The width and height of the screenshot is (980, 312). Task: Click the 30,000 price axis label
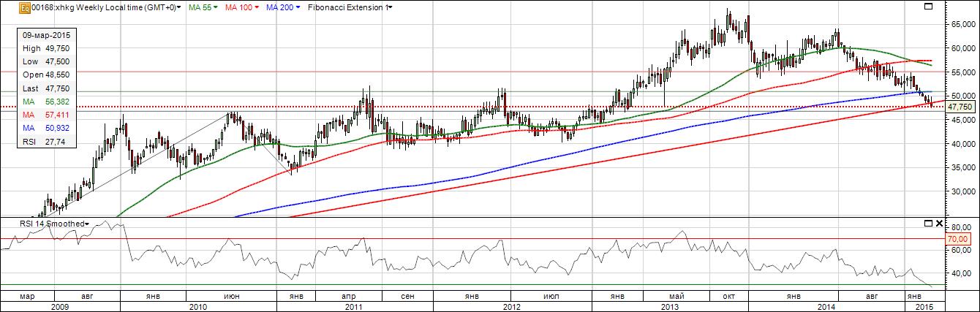point(962,192)
